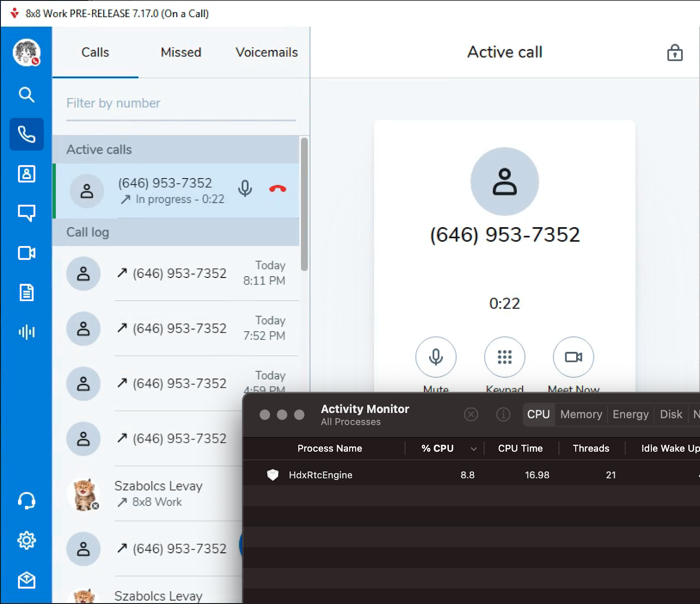Select the Energy tab in Activity Monitor
This screenshot has width=700, height=604.
(630, 414)
